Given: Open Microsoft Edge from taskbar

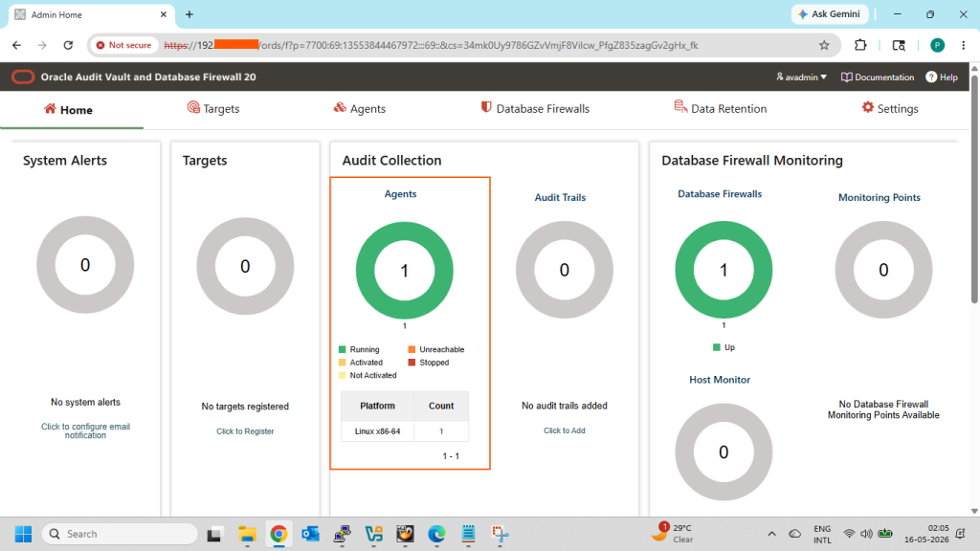Looking at the screenshot, I should pos(436,534).
